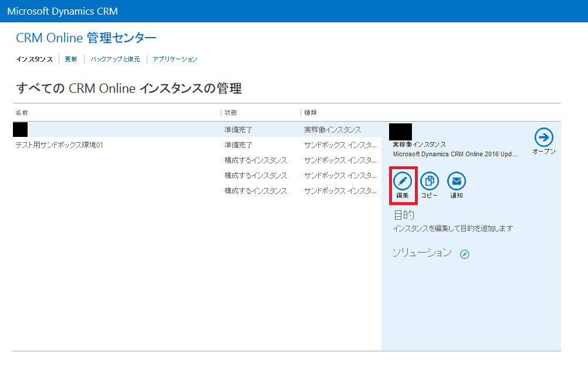Click the CRM Online 管理センター title link
The width and height of the screenshot is (588, 369).
point(86,38)
